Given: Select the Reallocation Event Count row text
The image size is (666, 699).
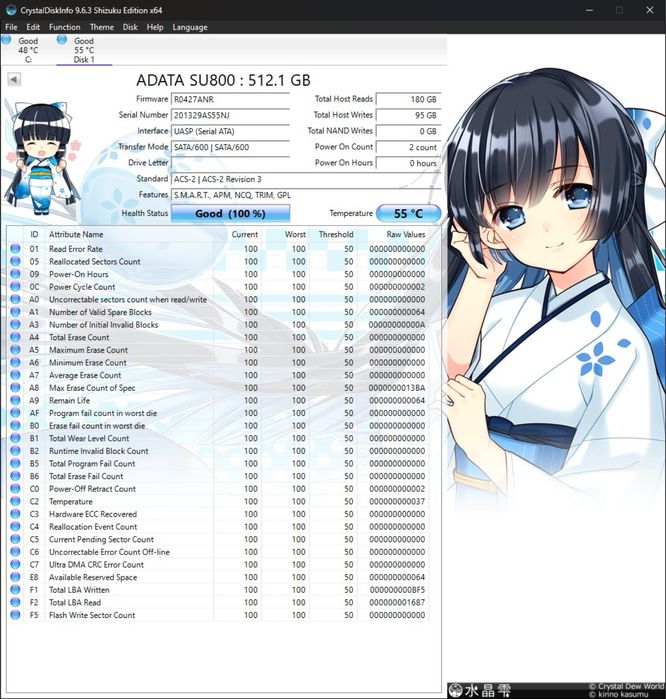Looking at the screenshot, I should pos(93,526).
